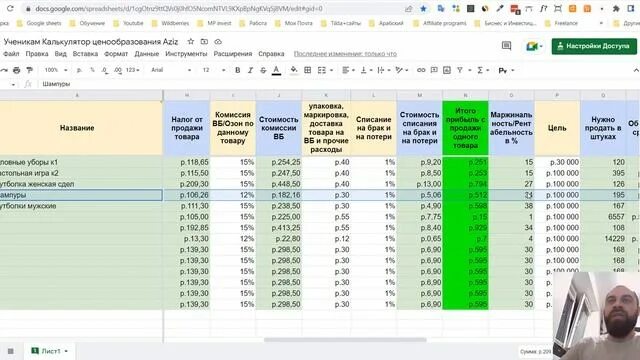Select cell with футболка женская сдел

tap(81, 184)
